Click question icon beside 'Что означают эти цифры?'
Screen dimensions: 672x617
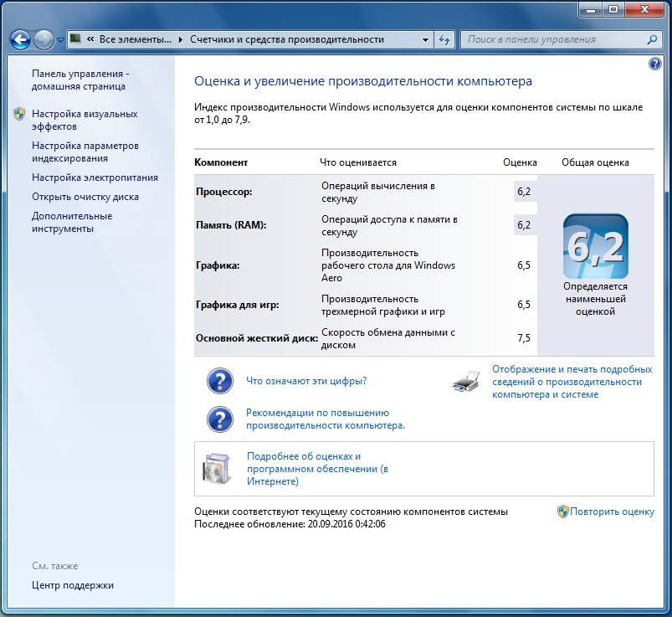pyautogui.click(x=220, y=381)
